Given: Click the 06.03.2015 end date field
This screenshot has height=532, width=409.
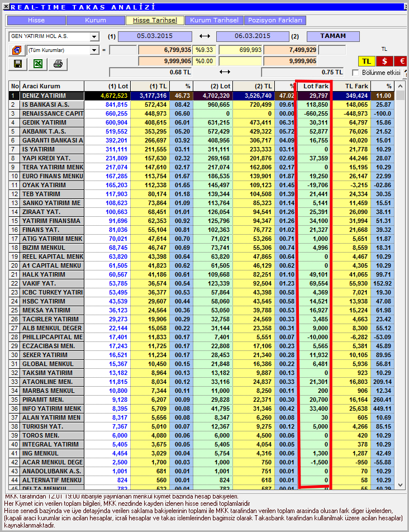Looking at the screenshot, I should coord(253,36).
